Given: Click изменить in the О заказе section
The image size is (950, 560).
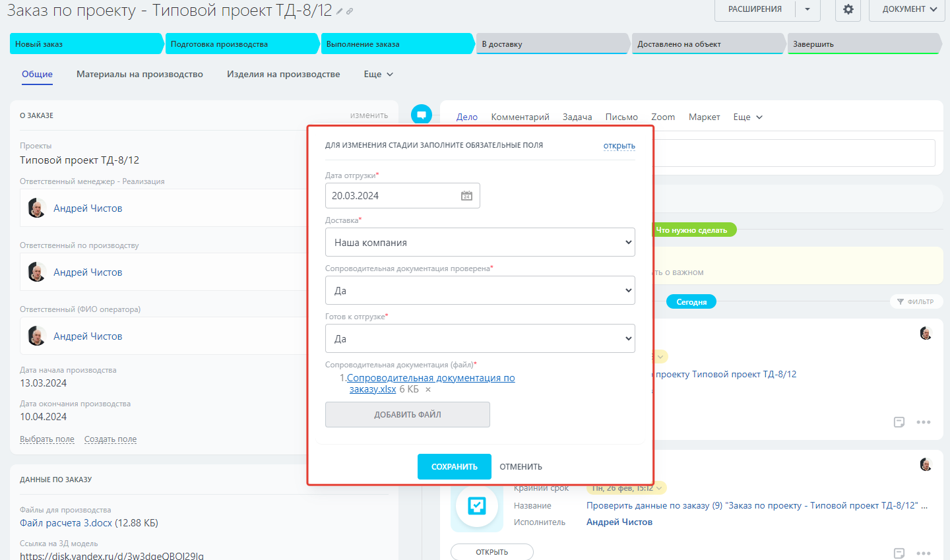Looking at the screenshot, I should (369, 115).
